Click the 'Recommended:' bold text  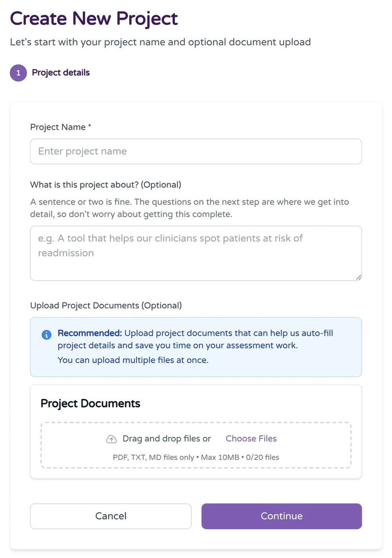point(90,333)
